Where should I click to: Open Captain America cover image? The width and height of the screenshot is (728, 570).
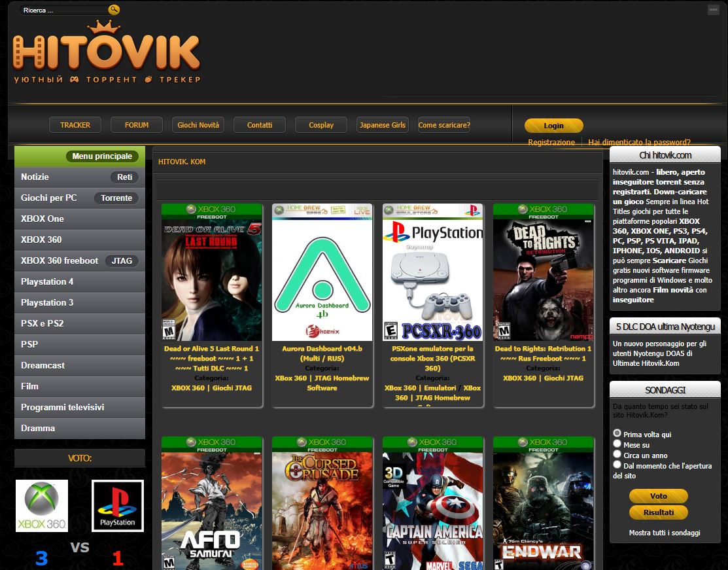pos(433,503)
